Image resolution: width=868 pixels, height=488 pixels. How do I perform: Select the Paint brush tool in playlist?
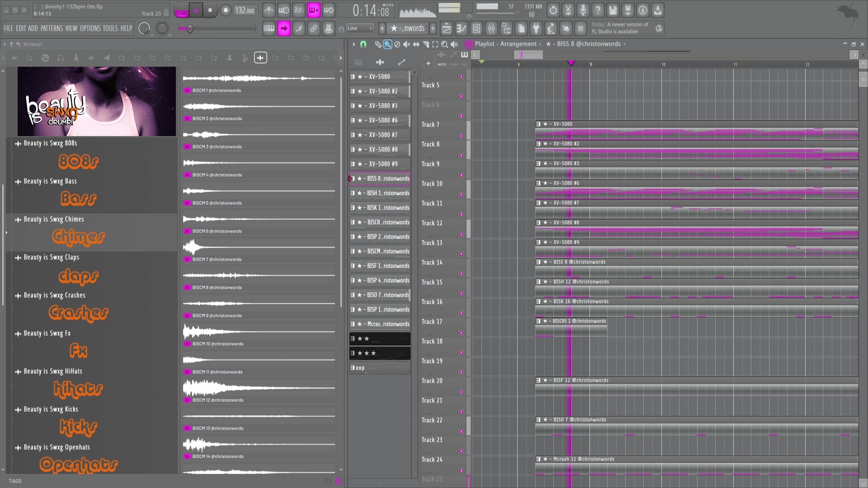point(387,44)
